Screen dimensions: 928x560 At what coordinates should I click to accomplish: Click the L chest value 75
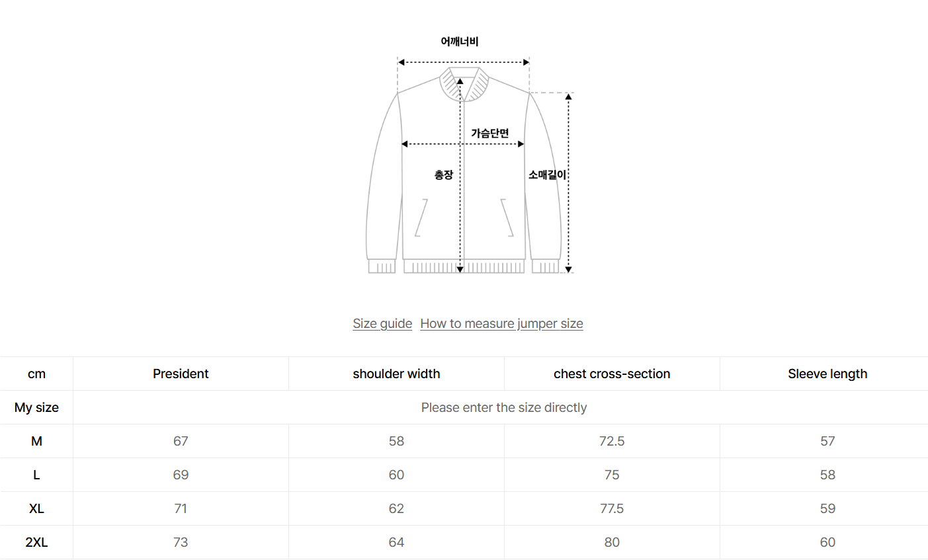[612, 475]
